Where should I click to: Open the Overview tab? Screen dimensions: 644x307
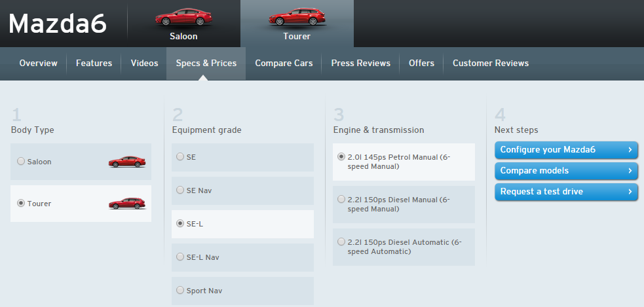tap(38, 63)
